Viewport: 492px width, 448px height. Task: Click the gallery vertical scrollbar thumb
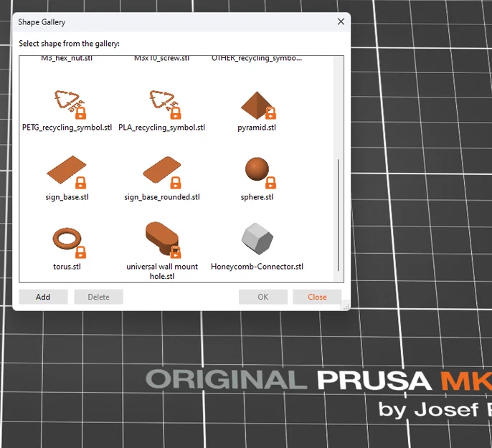point(339,215)
